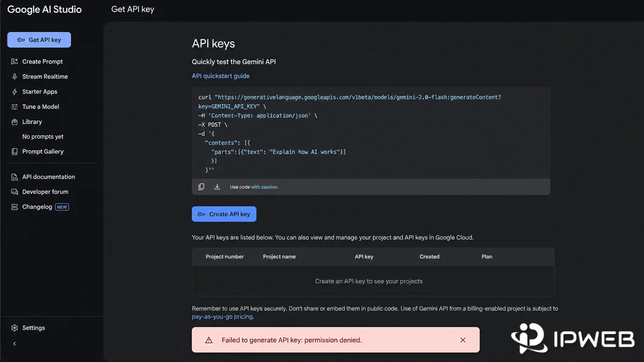The height and width of the screenshot is (362, 644).
Task: Click the 'Quickly test the Gemini API' text
Action: coord(234,62)
